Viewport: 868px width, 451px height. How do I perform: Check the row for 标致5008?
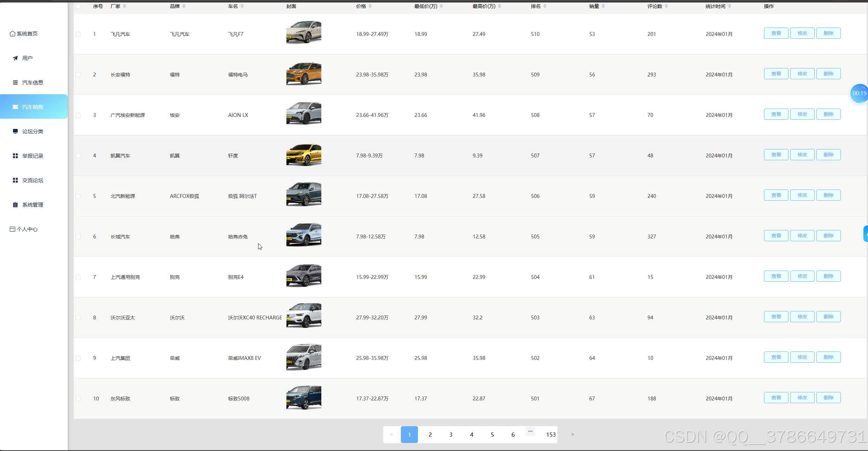coord(78,399)
